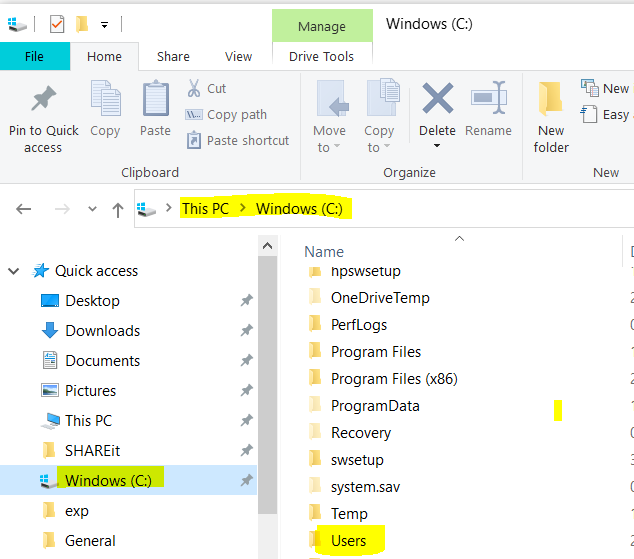Screen dimensions: 634x559
Task: Go back with the left arrow
Action: (23, 209)
